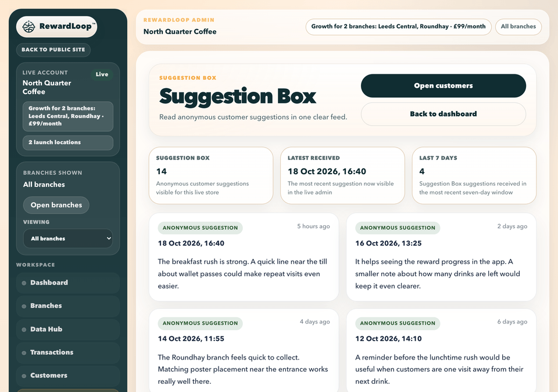Click the North Quarter Coffee header title
558x392 pixels.
[x=180, y=32]
